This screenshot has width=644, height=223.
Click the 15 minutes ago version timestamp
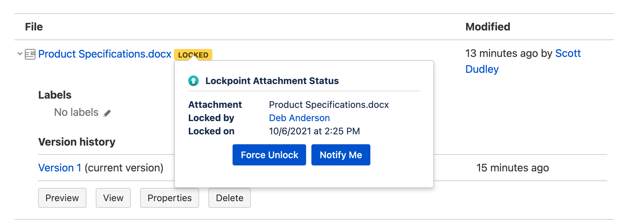click(512, 168)
